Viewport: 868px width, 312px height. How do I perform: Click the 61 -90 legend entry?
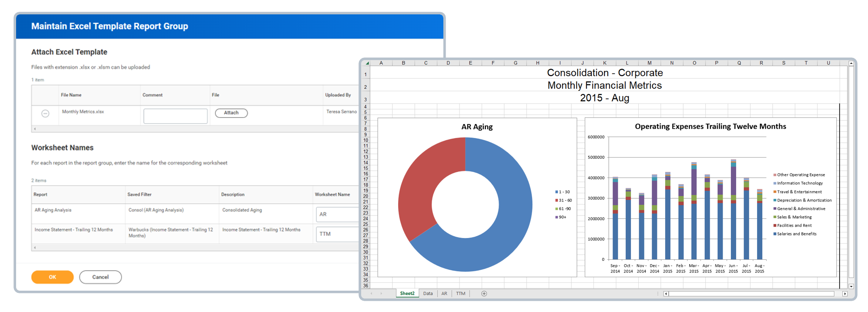(x=563, y=209)
